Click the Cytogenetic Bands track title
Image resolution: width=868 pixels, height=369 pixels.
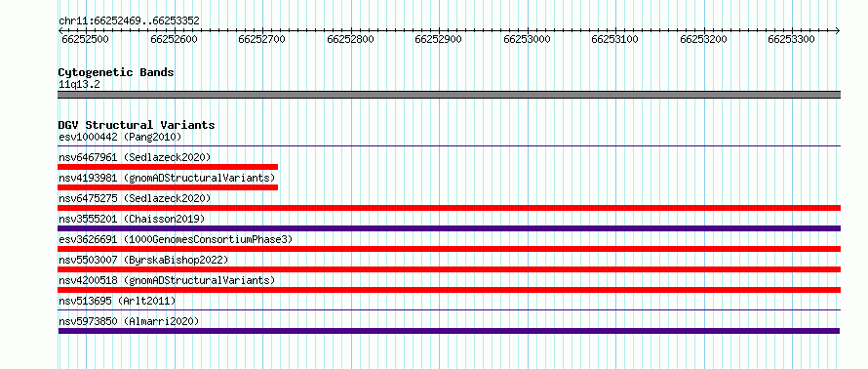click(116, 72)
